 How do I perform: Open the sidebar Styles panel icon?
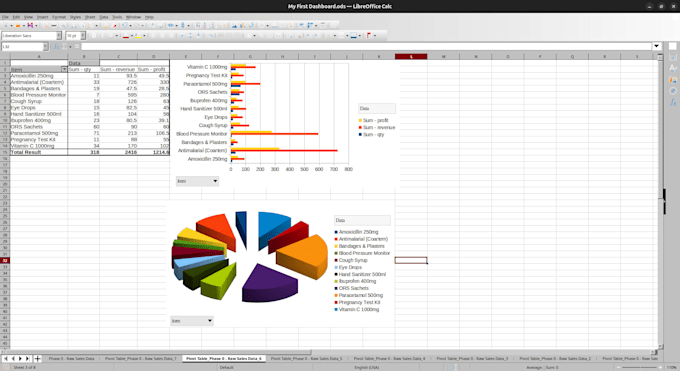[673, 68]
